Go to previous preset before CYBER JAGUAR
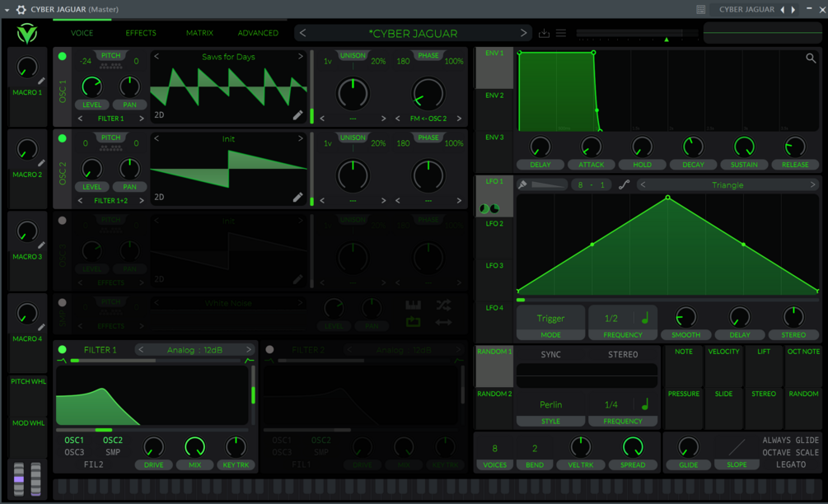This screenshot has height=504, width=828. pos(302,33)
